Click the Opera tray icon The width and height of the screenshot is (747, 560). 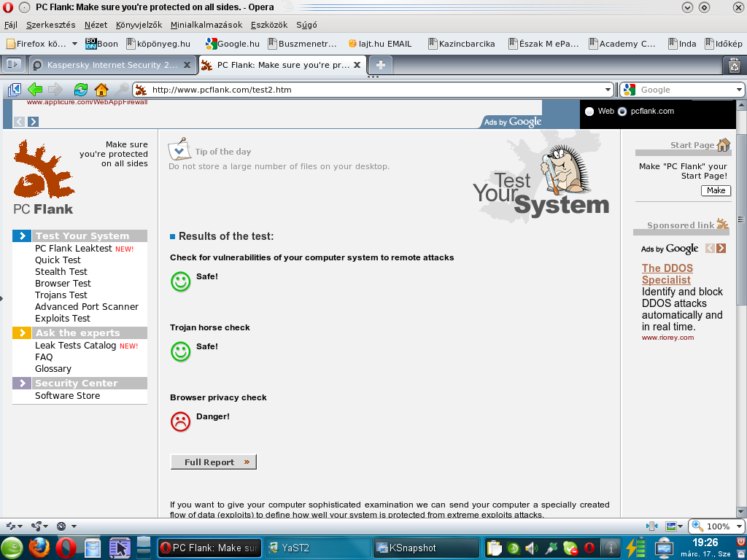point(589,548)
